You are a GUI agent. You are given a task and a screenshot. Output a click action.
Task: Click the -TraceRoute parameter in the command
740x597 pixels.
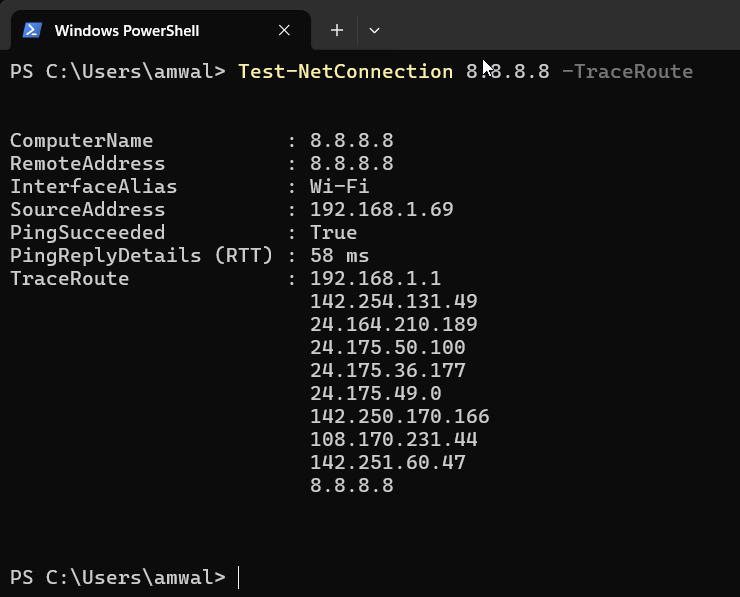point(627,72)
